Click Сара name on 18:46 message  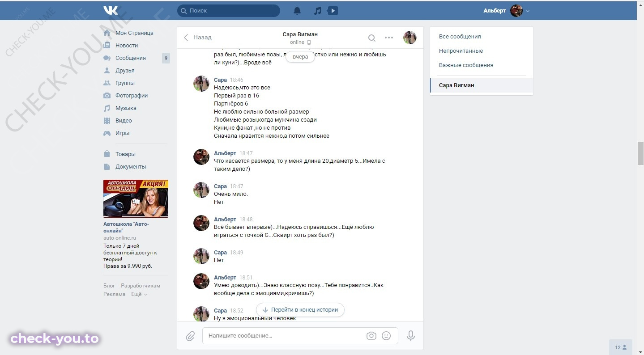[220, 80]
